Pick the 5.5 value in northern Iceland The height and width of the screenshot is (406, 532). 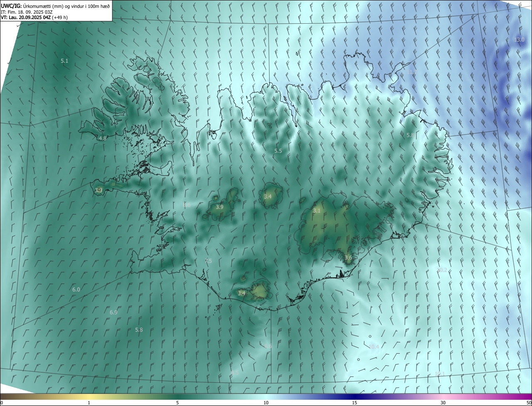[278, 151]
